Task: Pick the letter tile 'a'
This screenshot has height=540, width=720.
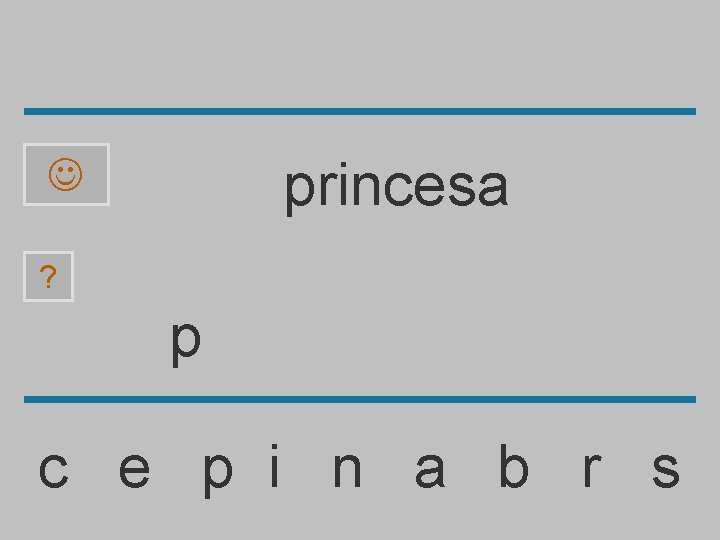Action: coord(430,470)
